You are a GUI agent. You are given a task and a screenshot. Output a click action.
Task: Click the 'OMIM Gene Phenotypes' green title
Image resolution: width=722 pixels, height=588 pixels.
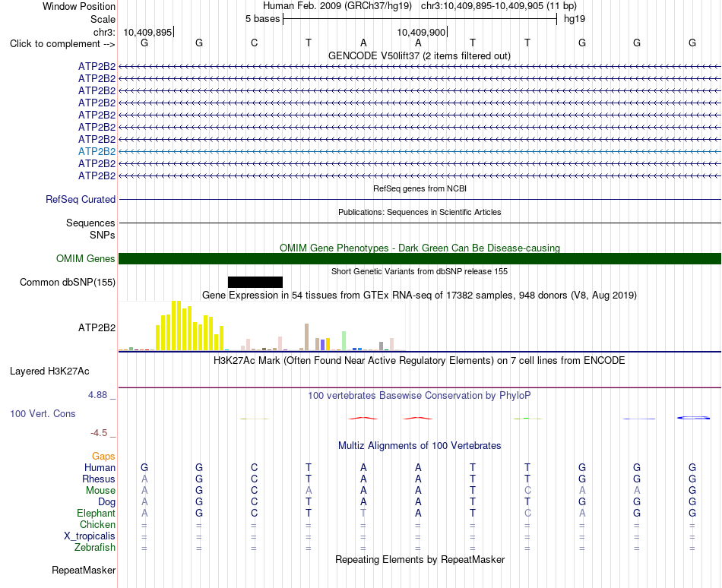click(420, 248)
